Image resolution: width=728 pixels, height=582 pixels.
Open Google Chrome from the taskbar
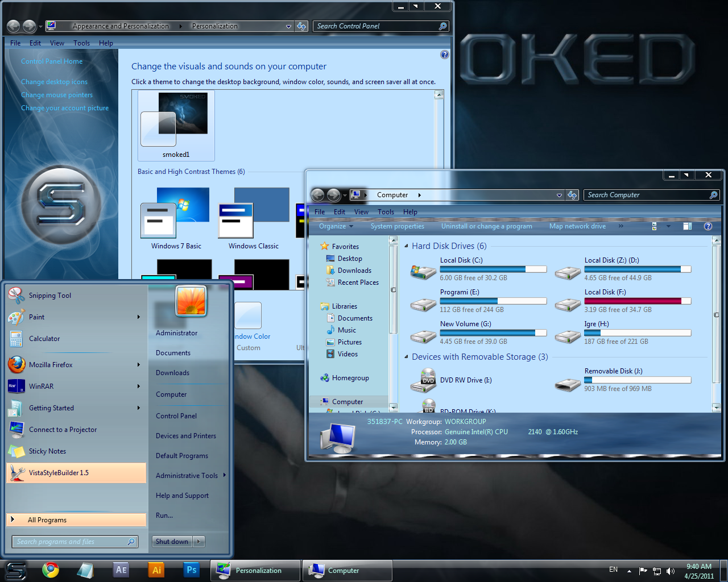[50, 569]
